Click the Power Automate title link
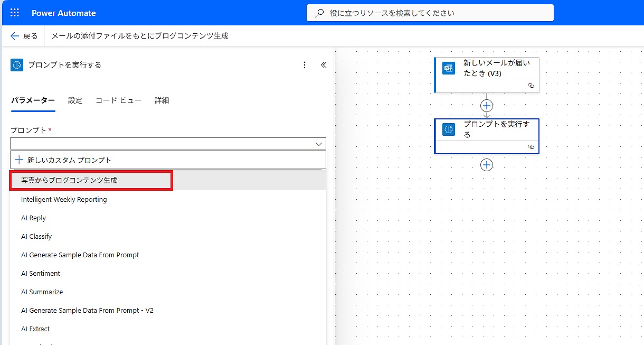Viewport: 644px width, 345px height. 64,13
